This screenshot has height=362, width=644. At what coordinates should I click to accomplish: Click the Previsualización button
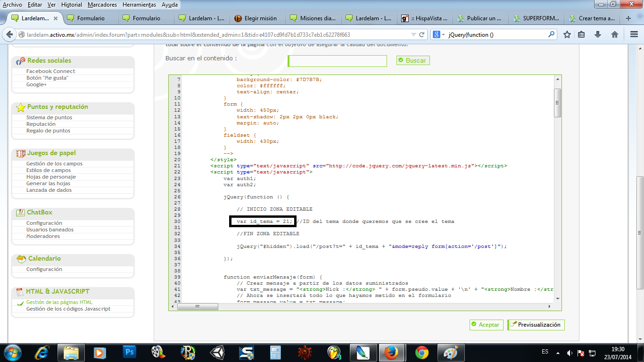(536, 325)
